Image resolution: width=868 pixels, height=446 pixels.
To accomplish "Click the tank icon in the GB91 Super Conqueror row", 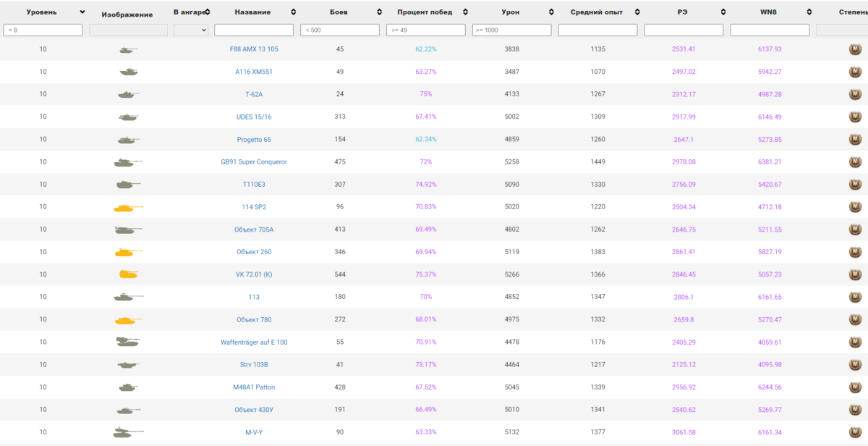I will pos(128,162).
